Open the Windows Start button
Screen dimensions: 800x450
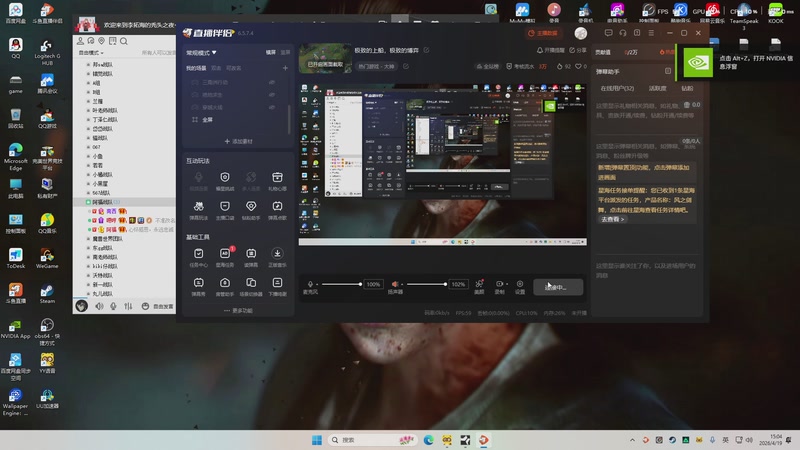tap(317, 440)
